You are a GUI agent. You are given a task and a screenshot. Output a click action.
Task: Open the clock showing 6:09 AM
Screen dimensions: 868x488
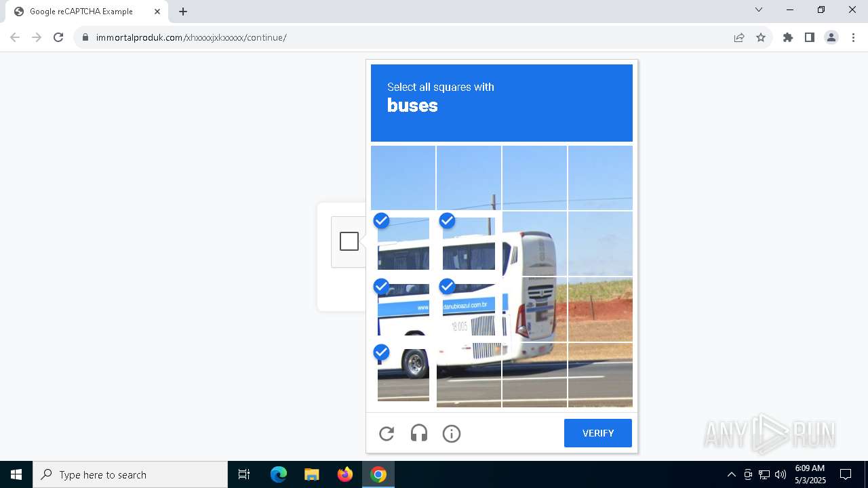810,474
